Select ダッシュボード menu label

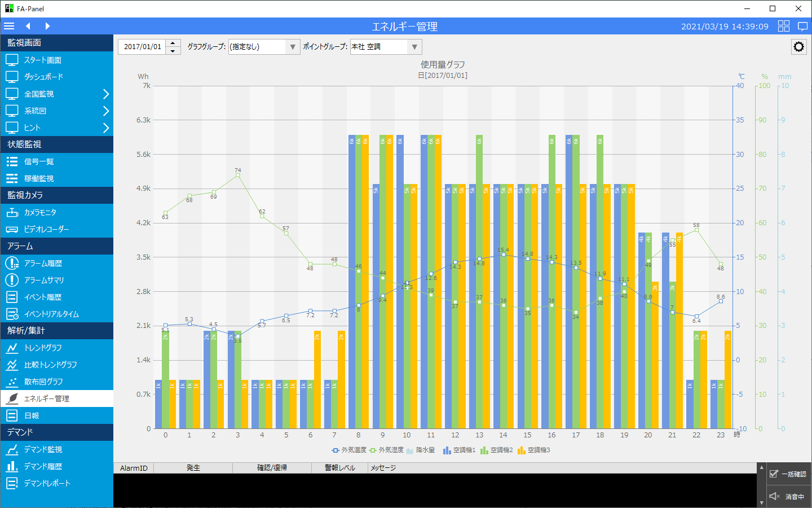pyautogui.click(x=44, y=77)
